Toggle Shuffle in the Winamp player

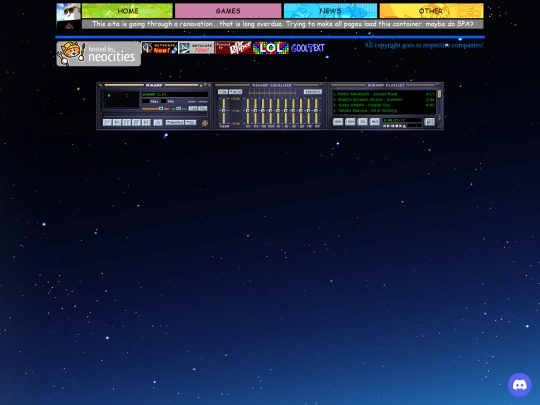tap(175, 122)
